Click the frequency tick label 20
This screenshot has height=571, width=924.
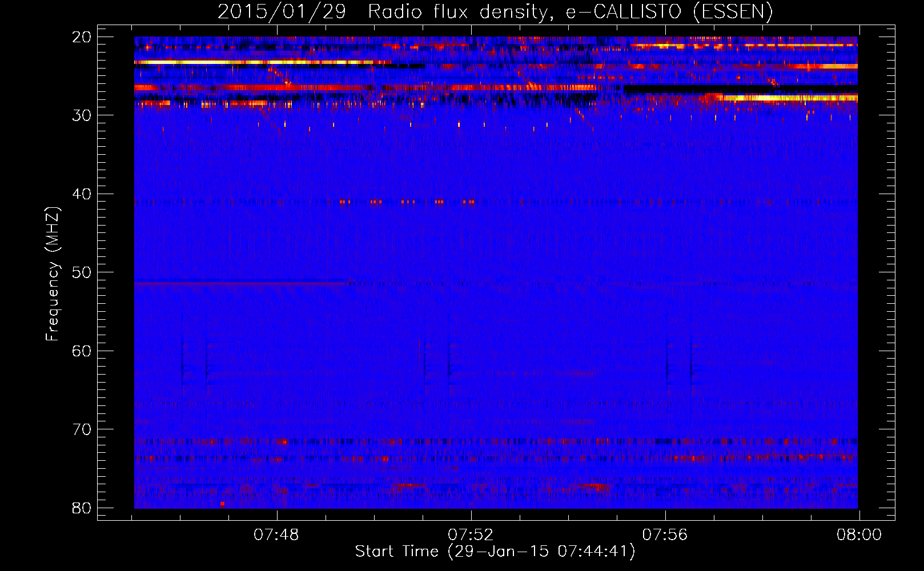(x=82, y=37)
